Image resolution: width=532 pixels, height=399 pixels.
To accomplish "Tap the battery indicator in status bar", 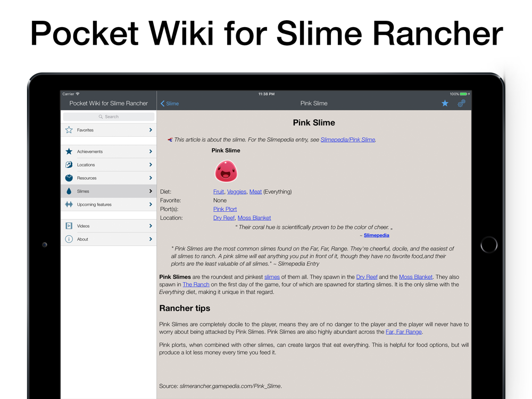I will [x=464, y=94].
